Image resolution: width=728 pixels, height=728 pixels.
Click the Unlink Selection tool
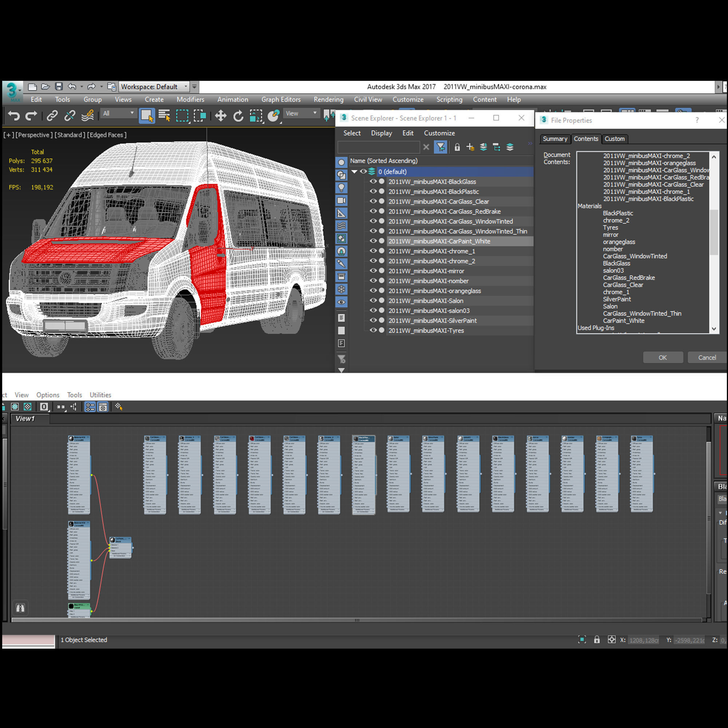70,116
